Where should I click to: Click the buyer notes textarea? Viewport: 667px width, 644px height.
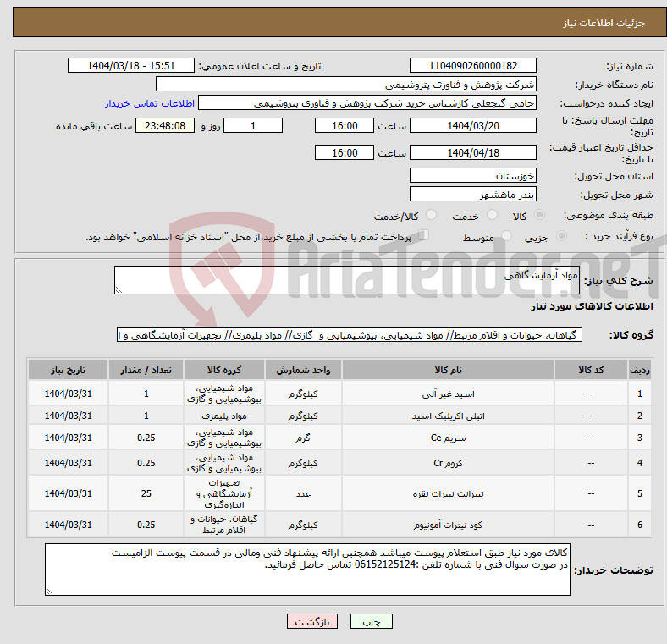pos(307,570)
